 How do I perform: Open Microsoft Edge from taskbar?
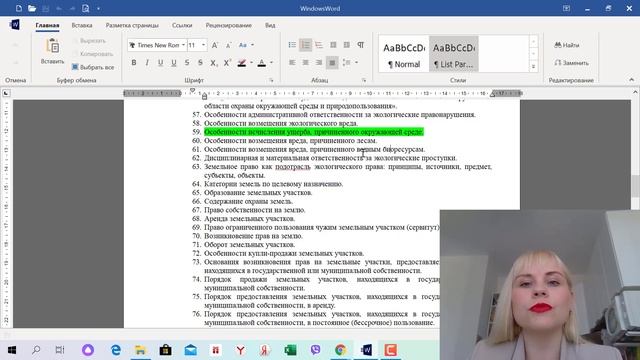(116, 350)
